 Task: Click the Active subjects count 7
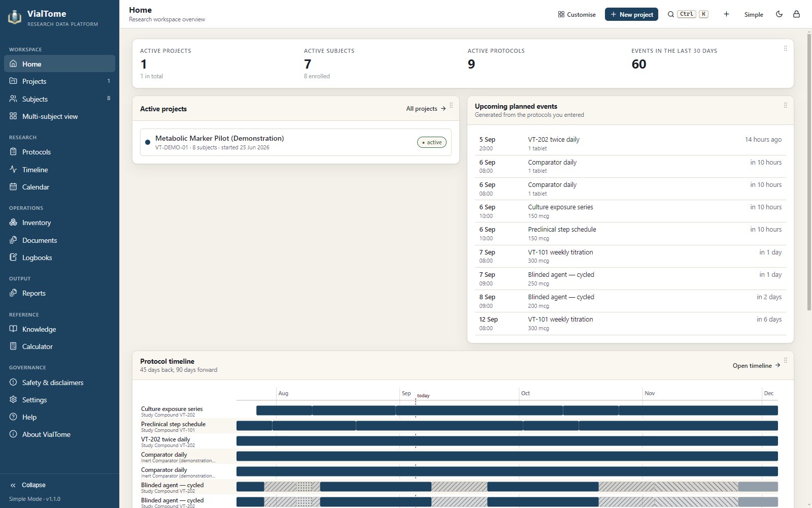(308, 64)
